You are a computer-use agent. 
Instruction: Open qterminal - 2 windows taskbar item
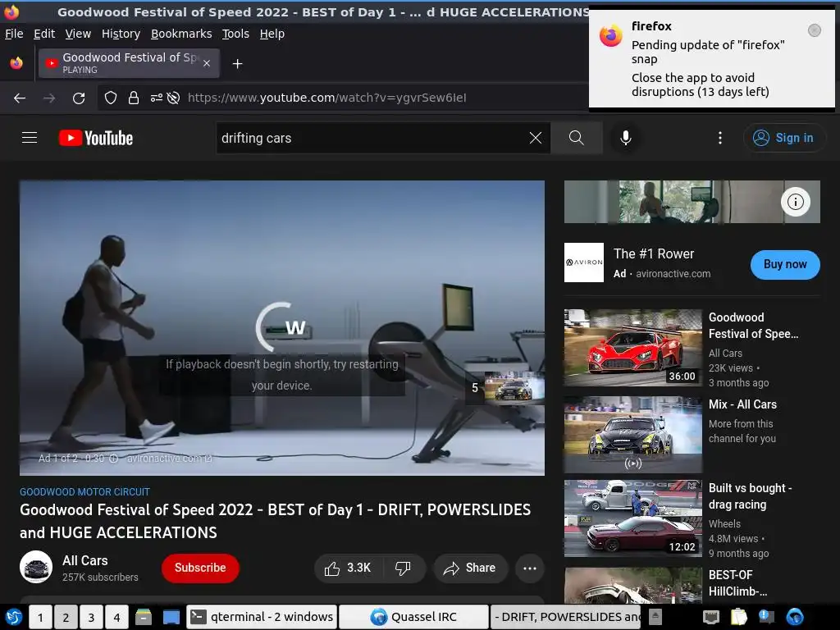point(262,617)
